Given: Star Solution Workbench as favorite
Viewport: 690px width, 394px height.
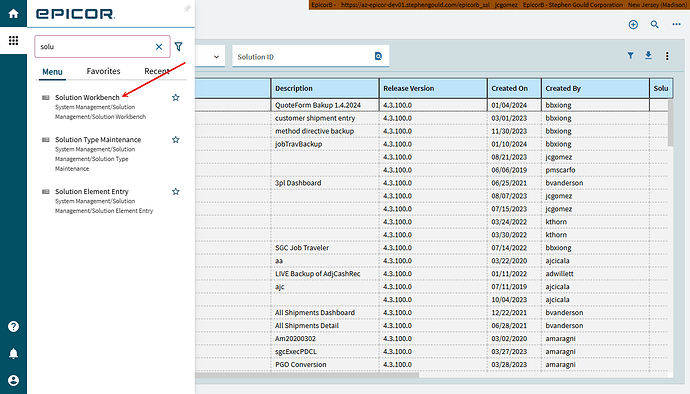Looking at the screenshot, I should pyautogui.click(x=176, y=97).
